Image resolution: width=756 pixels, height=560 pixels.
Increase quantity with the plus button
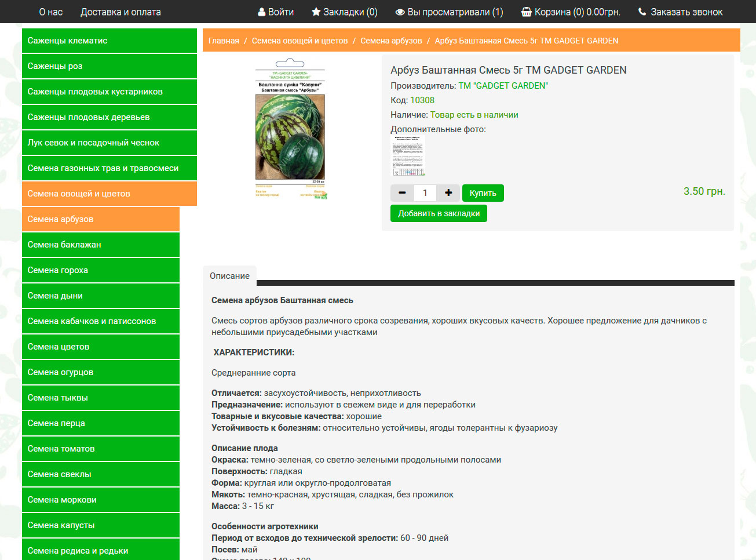coord(448,193)
